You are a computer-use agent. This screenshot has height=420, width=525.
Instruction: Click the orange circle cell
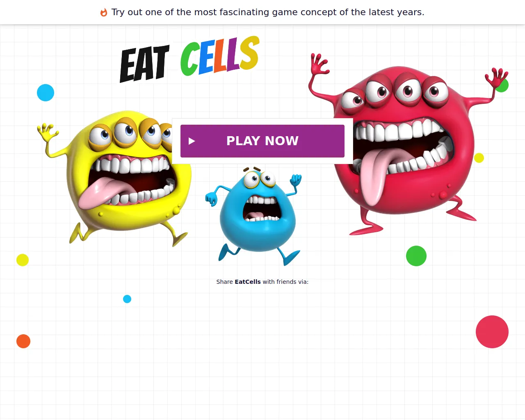pyautogui.click(x=23, y=341)
